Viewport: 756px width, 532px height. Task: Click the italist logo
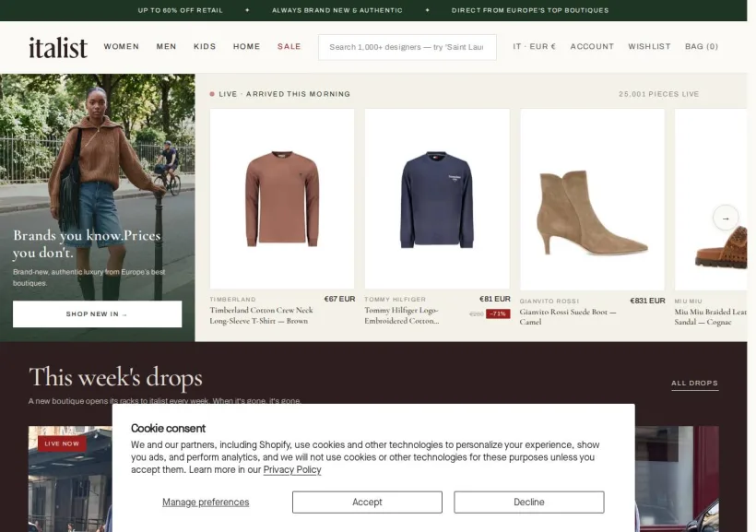tap(58, 47)
